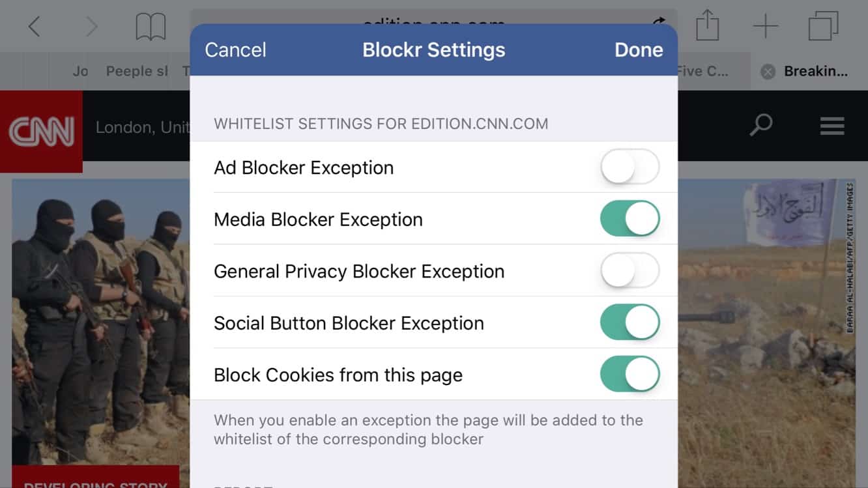Open the CNN hamburger menu
Viewport: 868px width, 488px height.
pyautogui.click(x=832, y=125)
